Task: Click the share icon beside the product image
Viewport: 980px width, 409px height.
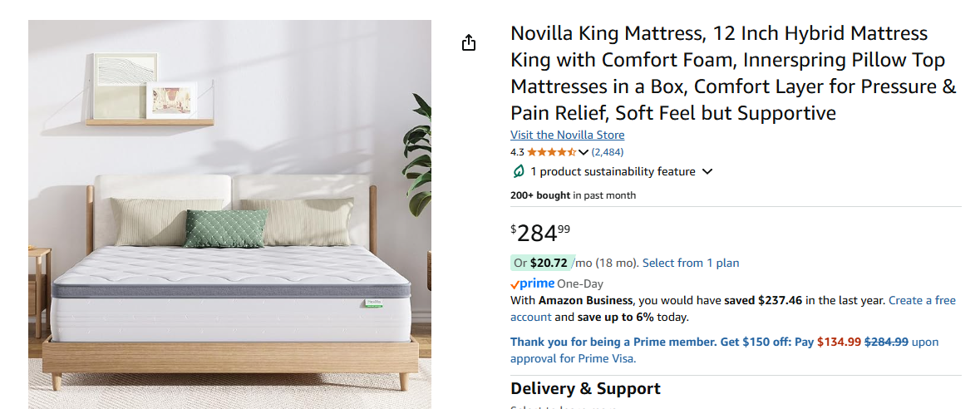Action: point(469,42)
